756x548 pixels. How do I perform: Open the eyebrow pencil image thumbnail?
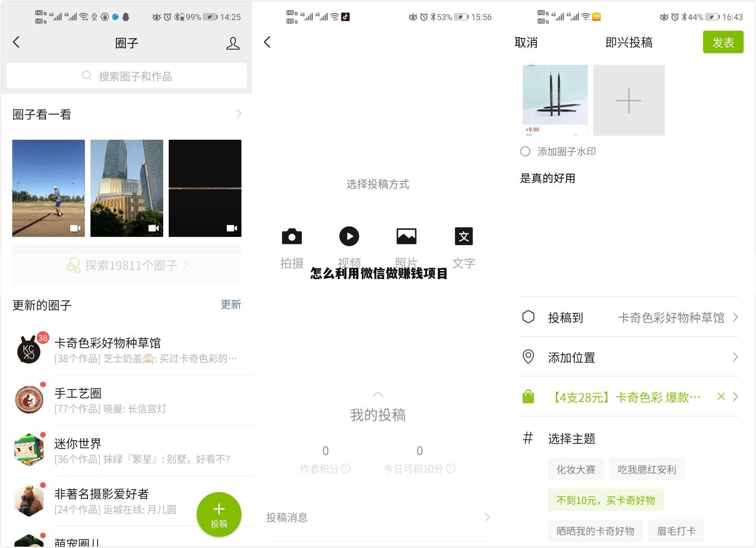point(555,100)
